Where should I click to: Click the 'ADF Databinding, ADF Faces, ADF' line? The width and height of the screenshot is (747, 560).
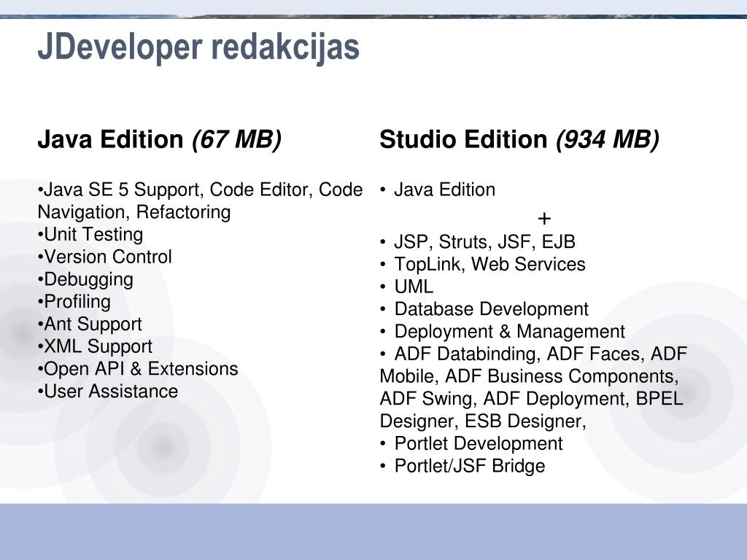(533, 354)
